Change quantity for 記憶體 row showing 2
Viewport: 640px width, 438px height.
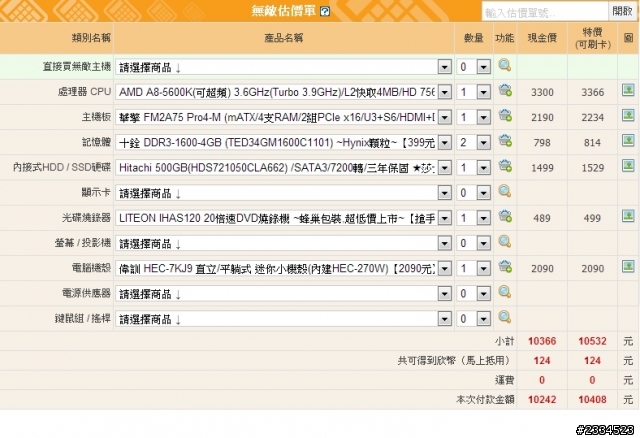[x=473, y=142]
